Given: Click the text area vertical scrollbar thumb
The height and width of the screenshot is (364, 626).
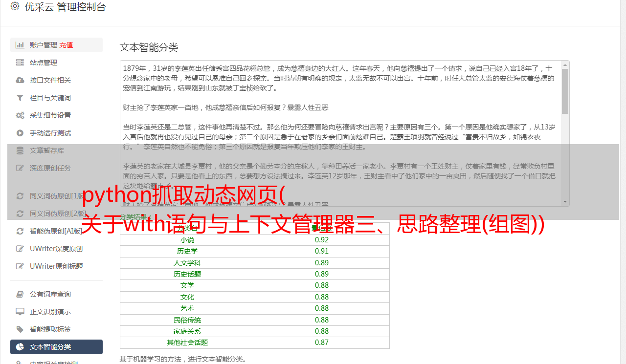Looking at the screenshot, I should click(565, 91).
